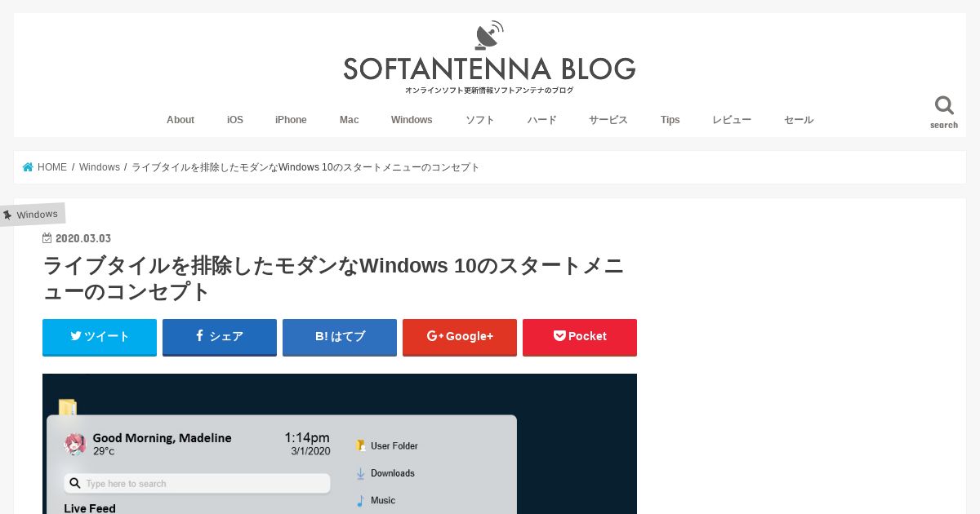Screen dimensions: 980x514
Task: Click the Windows category tag label
Action: [x=38, y=215]
